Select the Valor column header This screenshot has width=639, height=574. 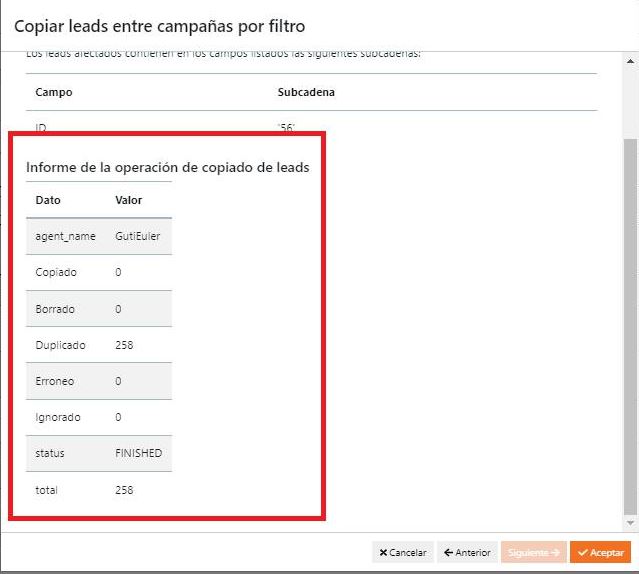129,200
